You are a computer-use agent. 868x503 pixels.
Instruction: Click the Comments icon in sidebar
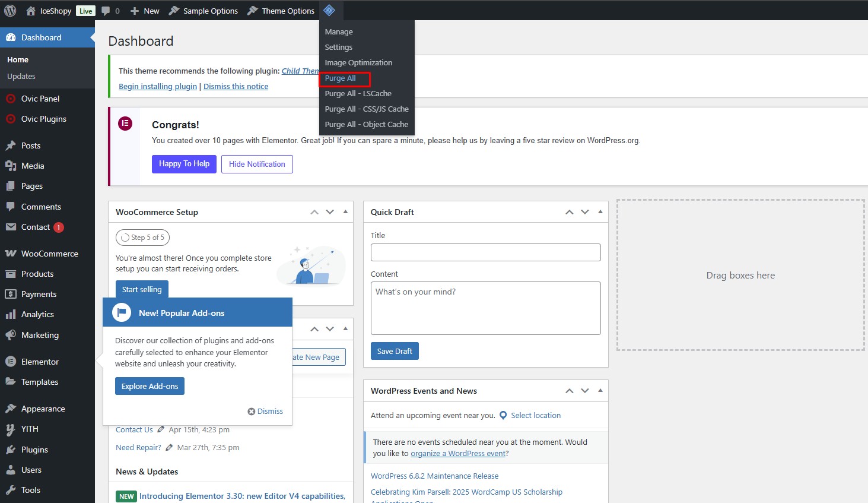click(11, 207)
